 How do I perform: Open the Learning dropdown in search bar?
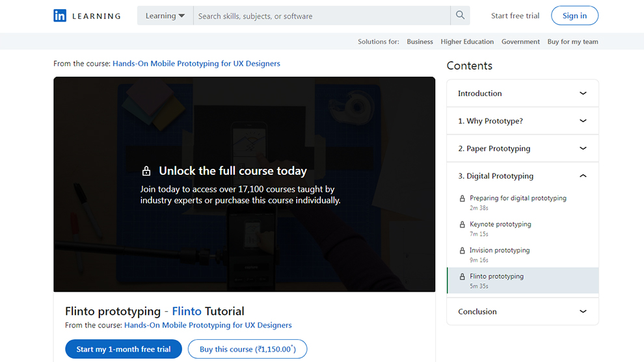[x=165, y=16]
